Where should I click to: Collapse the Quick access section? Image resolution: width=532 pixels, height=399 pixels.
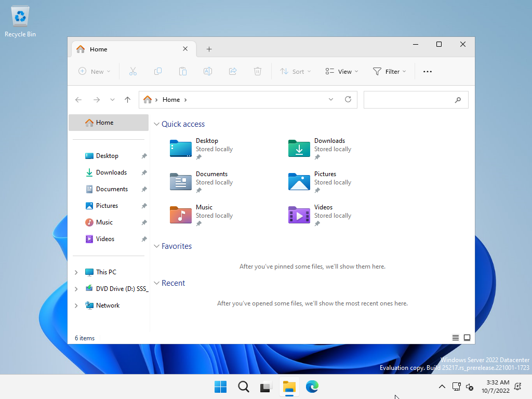pyautogui.click(x=156, y=124)
